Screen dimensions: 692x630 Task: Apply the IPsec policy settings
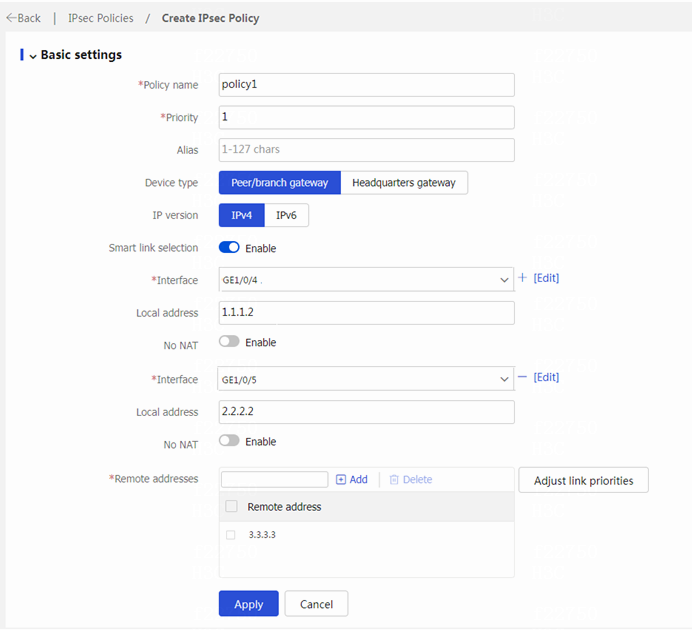tap(248, 604)
